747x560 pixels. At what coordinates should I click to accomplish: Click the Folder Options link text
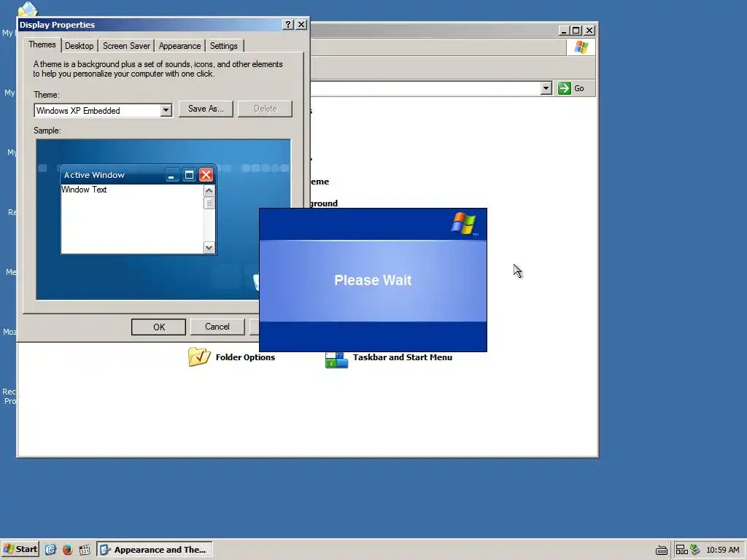245,357
